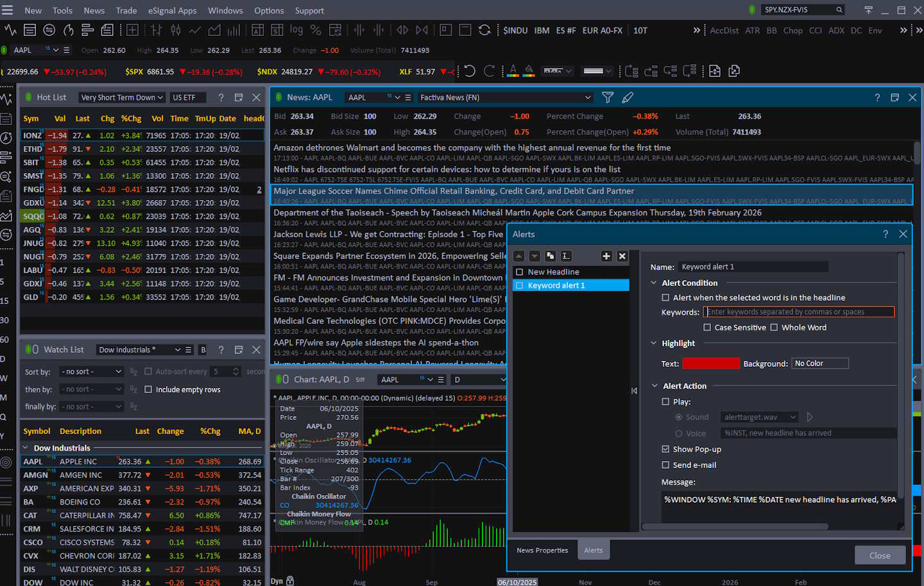The image size is (924, 586).
Task: Collapse the Dow Industrials group row
Action: 26,448
